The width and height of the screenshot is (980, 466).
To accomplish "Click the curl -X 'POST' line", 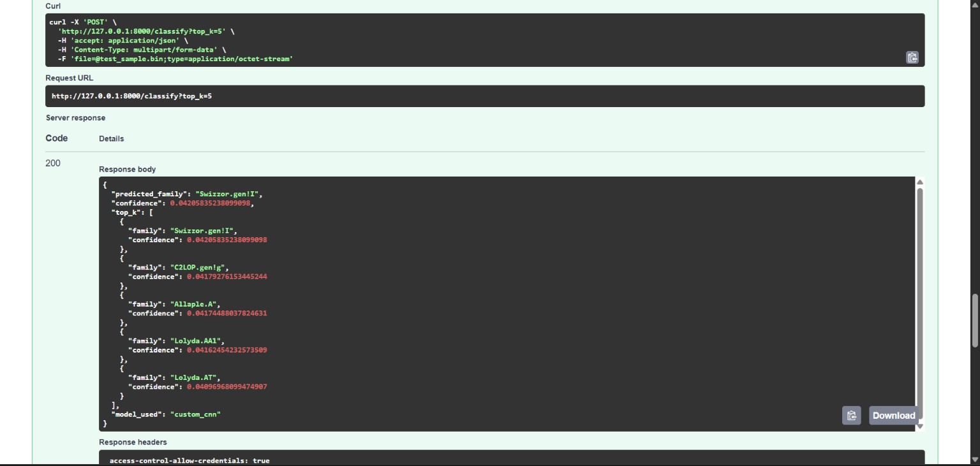I will [x=83, y=22].
